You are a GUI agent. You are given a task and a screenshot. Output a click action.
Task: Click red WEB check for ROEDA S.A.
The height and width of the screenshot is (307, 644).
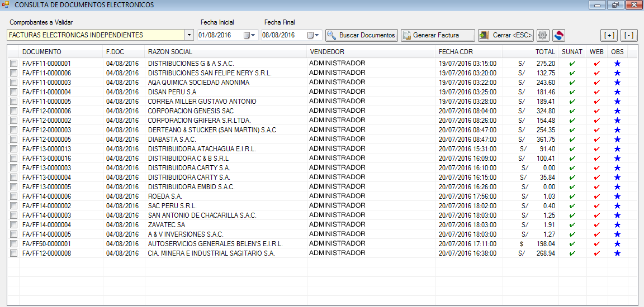click(x=597, y=196)
